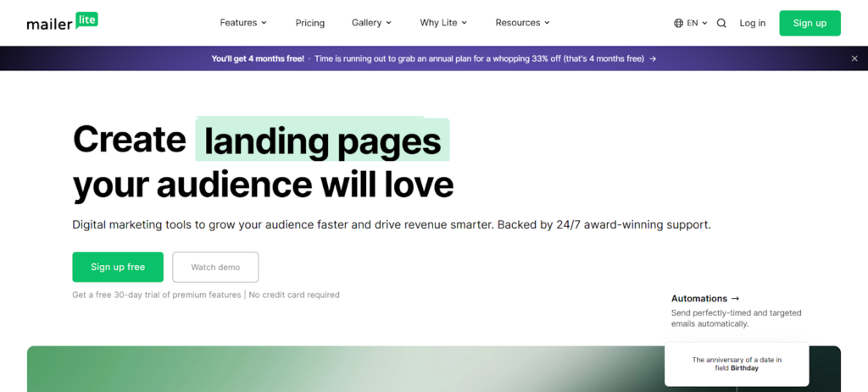Click the Sign up free button
The width and height of the screenshot is (868, 392).
(x=118, y=267)
